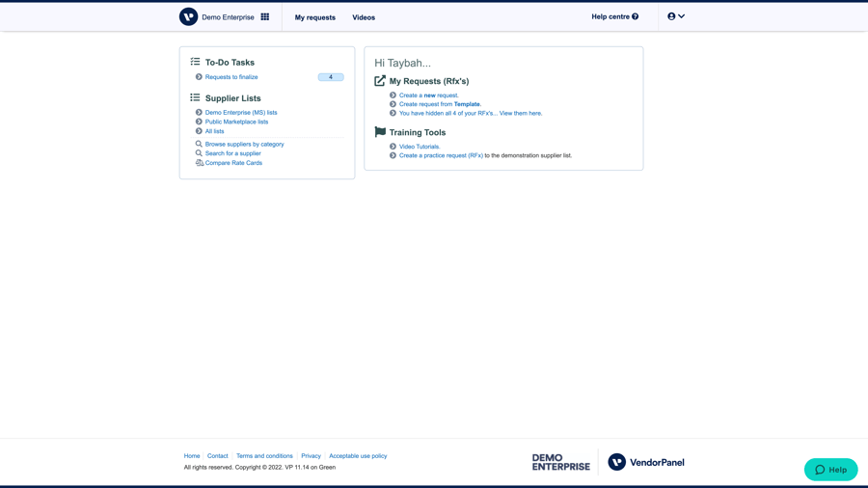Click the VendorPanel footer logo
The width and height of the screenshot is (868, 488).
click(646, 462)
